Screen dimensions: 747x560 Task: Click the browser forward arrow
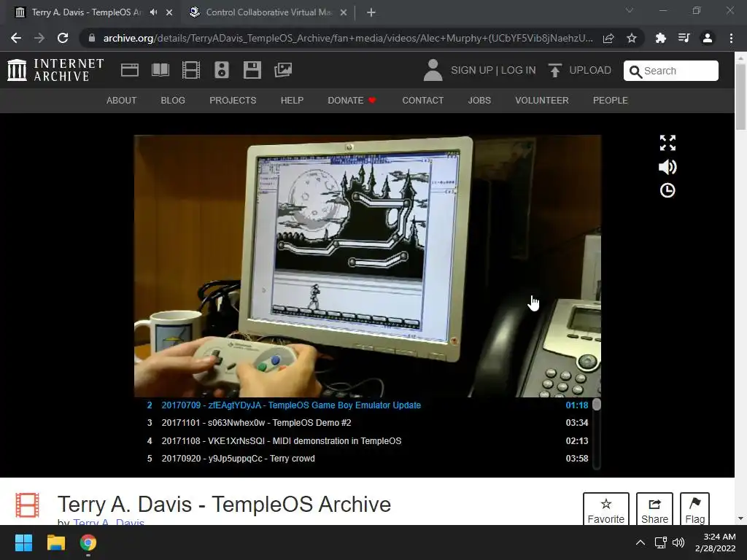point(39,38)
